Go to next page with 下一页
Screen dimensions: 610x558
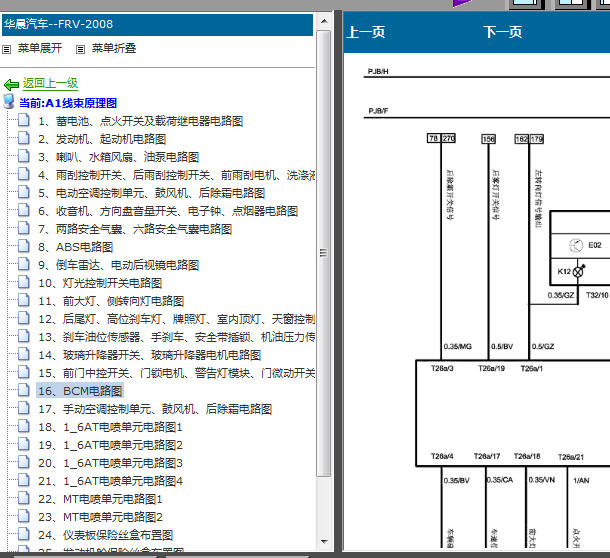click(502, 32)
